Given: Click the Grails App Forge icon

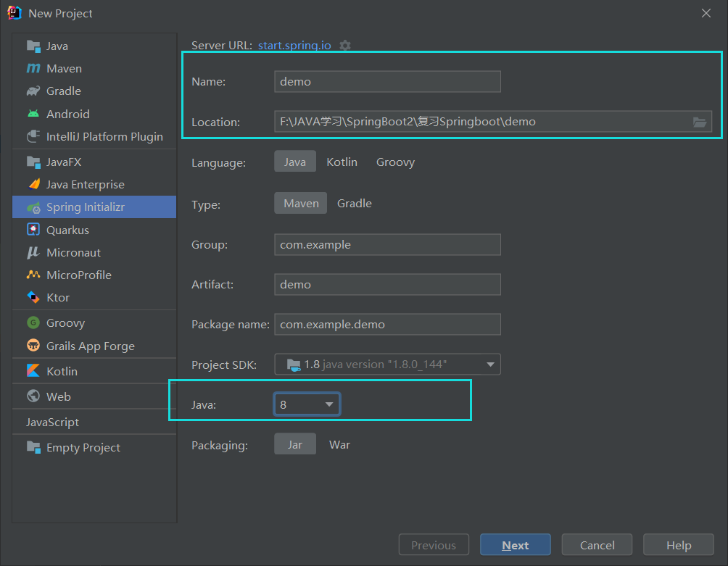Looking at the screenshot, I should 33,346.
